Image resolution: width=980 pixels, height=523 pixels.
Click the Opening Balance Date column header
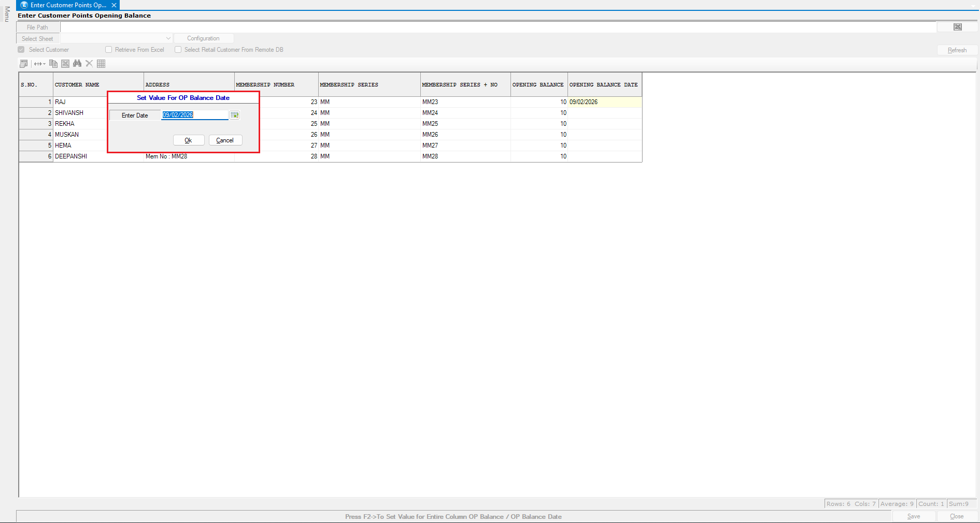[604, 84]
